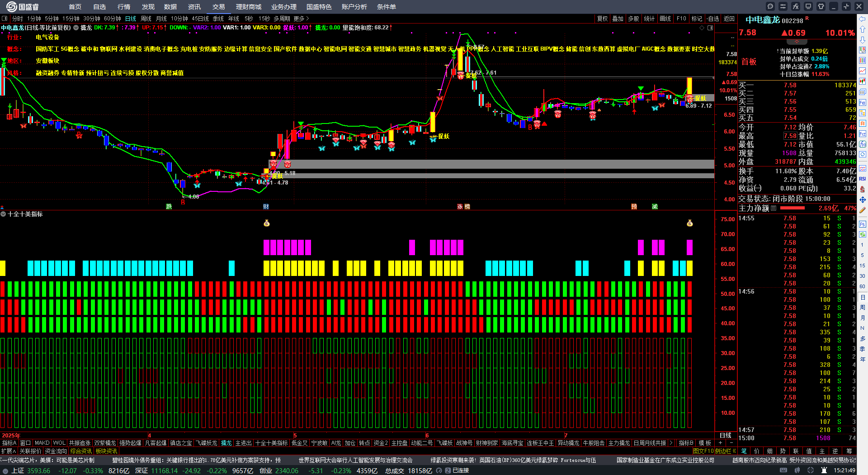The width and height of the screenshot is (868, 475).
Task: Click the red S icon in sidebar
Action: 863,189
